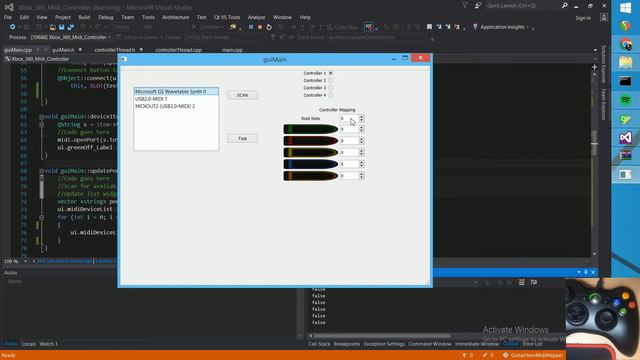The height and width of the screenshot is (360, 640).
Task: Switch to the guiMain.h tab
Action: pyautogui.click(x=63, y=50)
